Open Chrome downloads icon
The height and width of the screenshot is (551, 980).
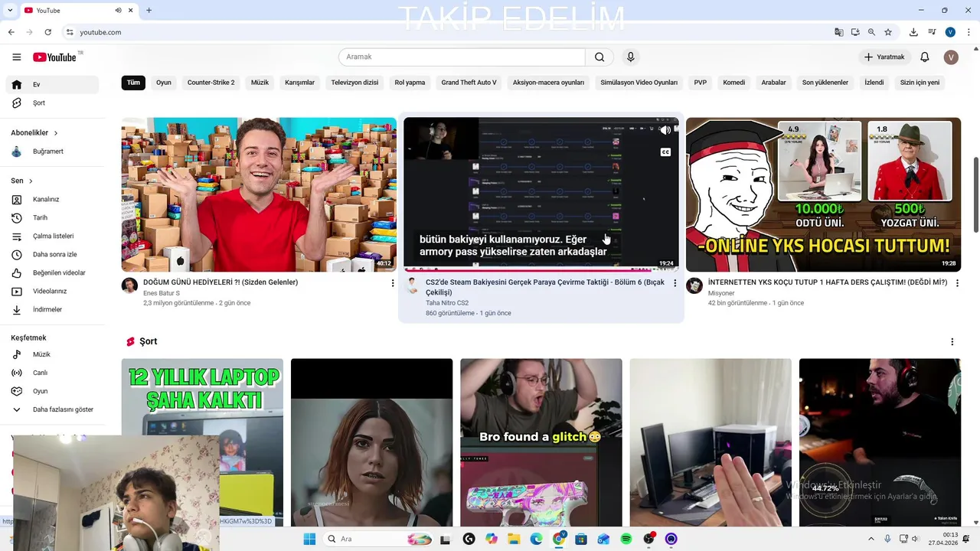[913, 32]
